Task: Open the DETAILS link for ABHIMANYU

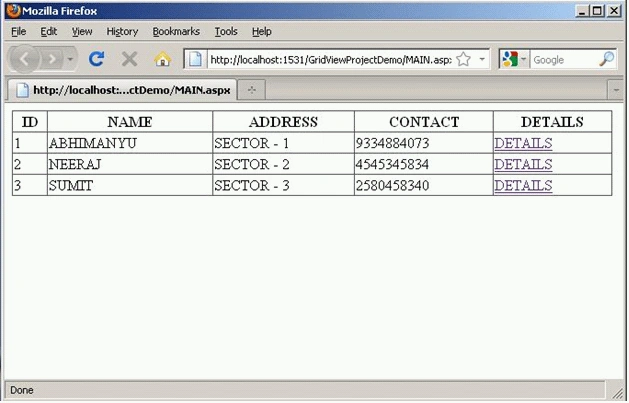Action: tap(523, 143)
